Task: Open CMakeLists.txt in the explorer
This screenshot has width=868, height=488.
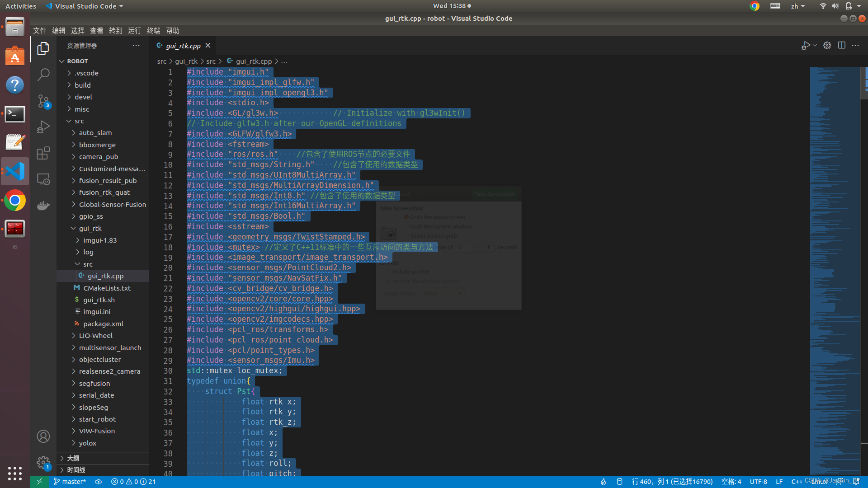Action: [x=107, y=288]
